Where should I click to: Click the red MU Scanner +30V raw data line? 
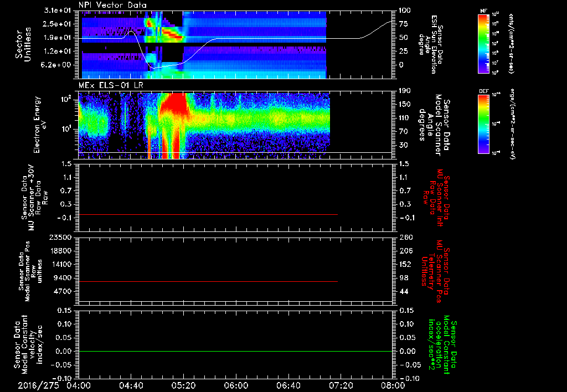208,214
